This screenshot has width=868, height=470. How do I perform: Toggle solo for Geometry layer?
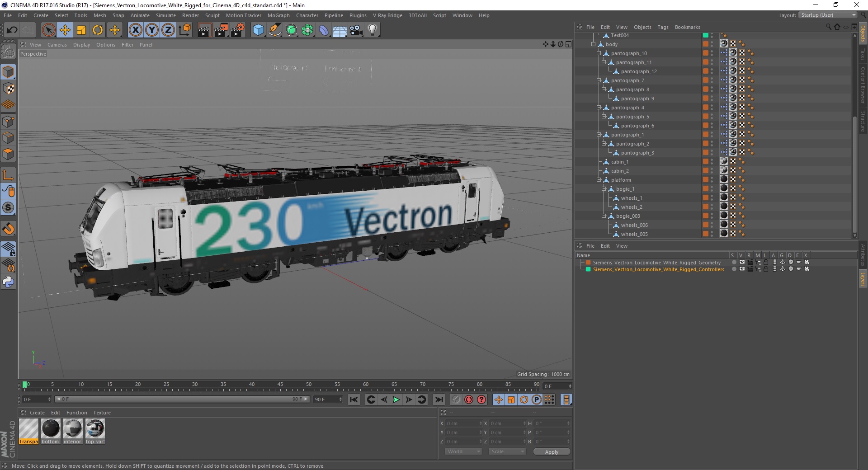734,263
